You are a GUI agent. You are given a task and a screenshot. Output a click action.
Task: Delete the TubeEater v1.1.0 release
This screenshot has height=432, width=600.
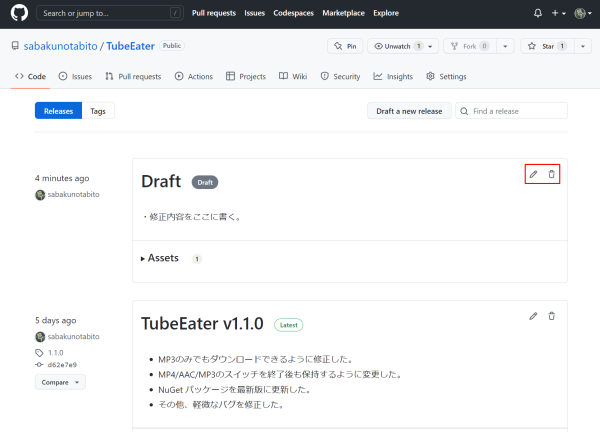pos(551,316)
